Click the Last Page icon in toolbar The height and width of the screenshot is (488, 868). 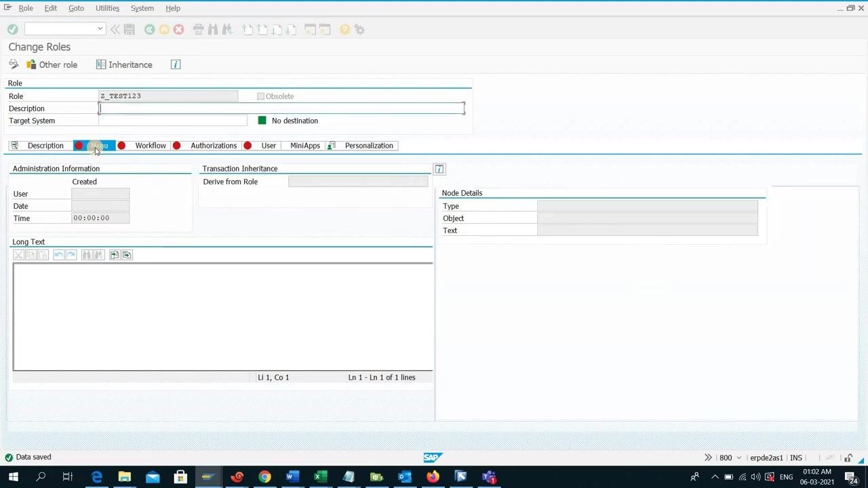(x=291, y=29)
